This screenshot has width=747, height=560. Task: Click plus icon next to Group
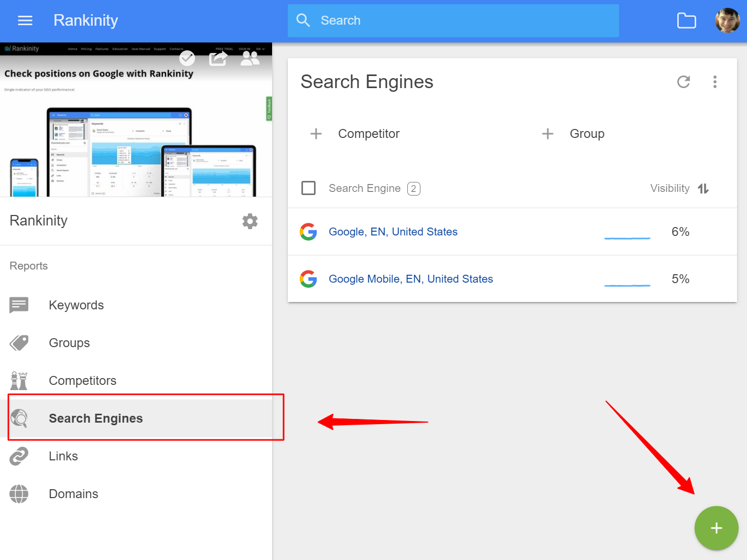click(548, 134)
